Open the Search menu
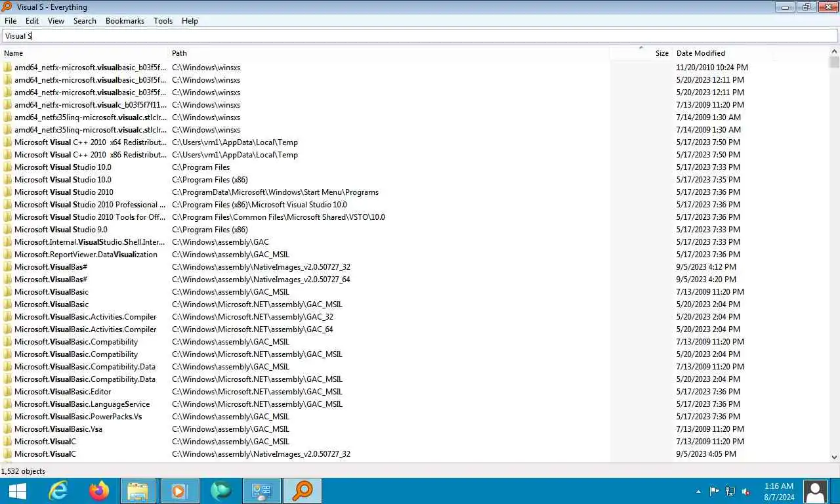The width and height of the screenshot is (840, 504). (x=85, y=21)
